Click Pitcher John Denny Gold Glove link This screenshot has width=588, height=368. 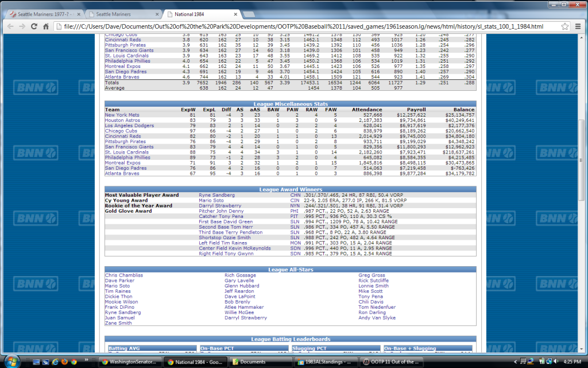coord(221,211)
